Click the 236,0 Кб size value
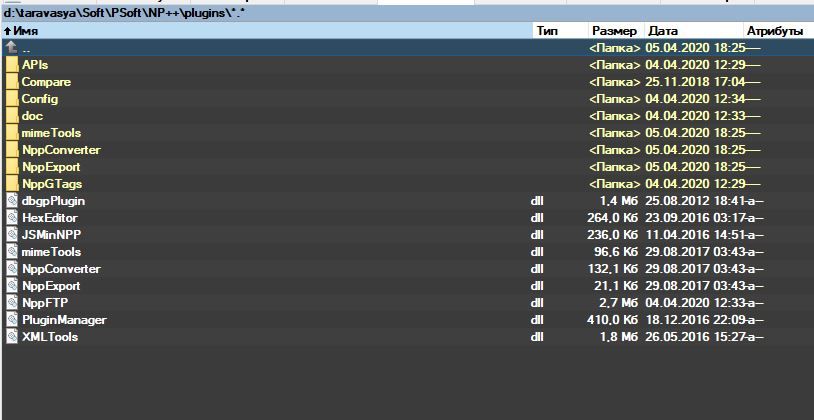The width and height of the screenshot is (814, 420). (x=613, y=235)
